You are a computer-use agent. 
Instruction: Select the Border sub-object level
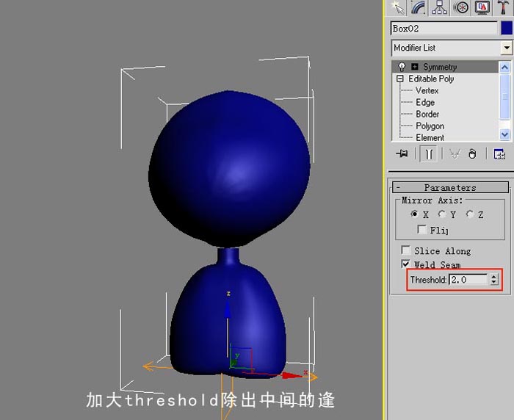click(x=427, y=114)
